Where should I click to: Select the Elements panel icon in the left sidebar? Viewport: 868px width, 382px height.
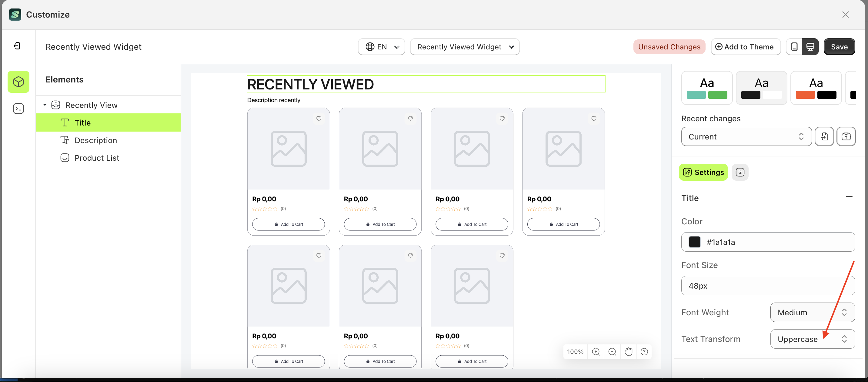(18, 82)
